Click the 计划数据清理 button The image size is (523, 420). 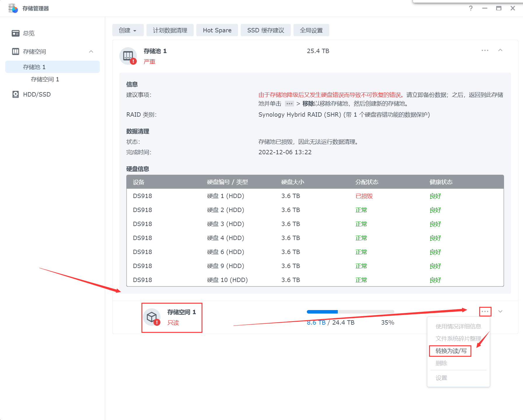tap(170, 30)
